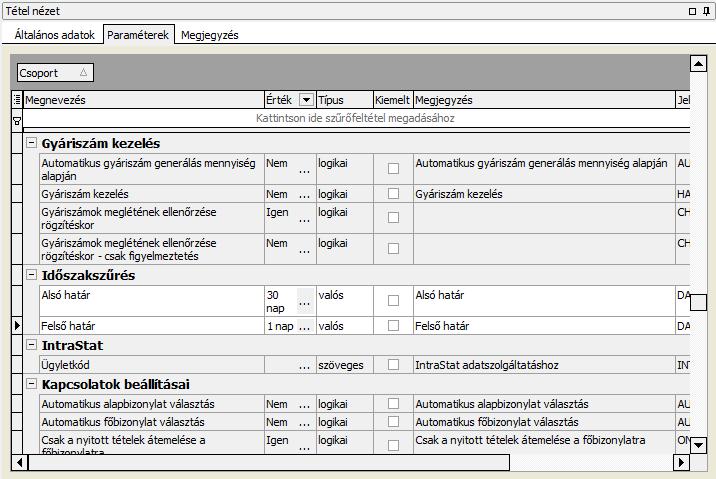Toggle Kiemelt checkbox for Gyáriszám kezelés row

393,194
